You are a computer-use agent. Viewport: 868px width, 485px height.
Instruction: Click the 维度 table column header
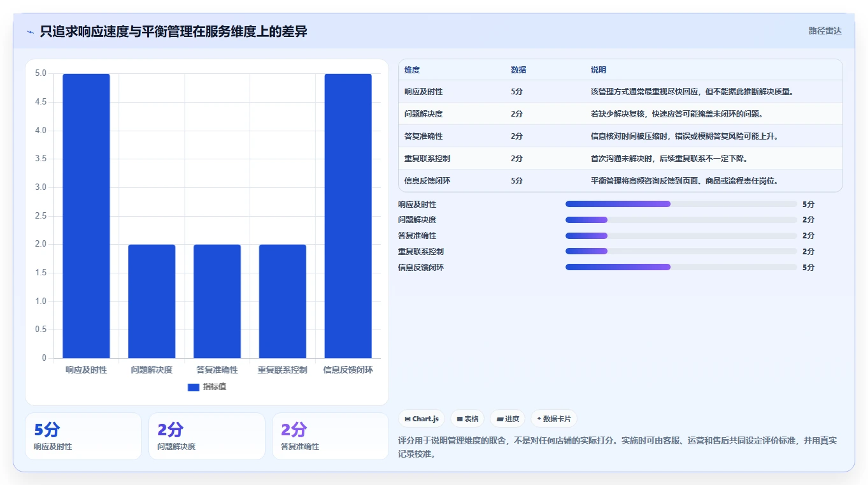[x=412, y=70]
